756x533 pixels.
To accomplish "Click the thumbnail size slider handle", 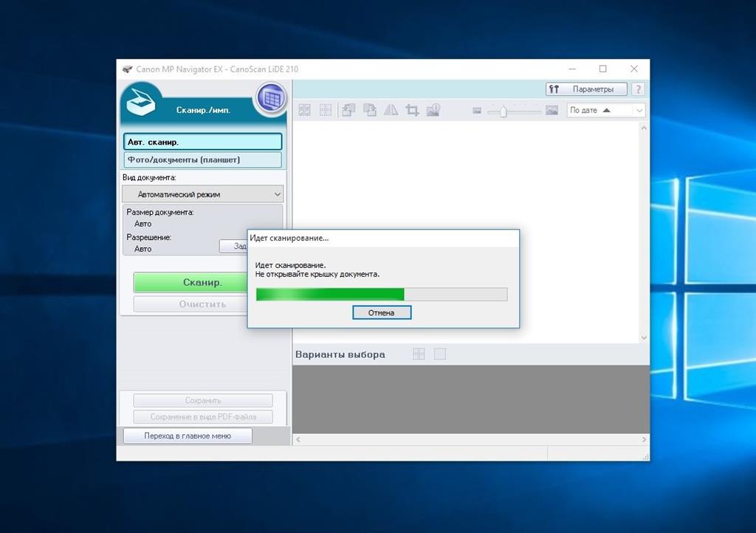I will 503,111.
